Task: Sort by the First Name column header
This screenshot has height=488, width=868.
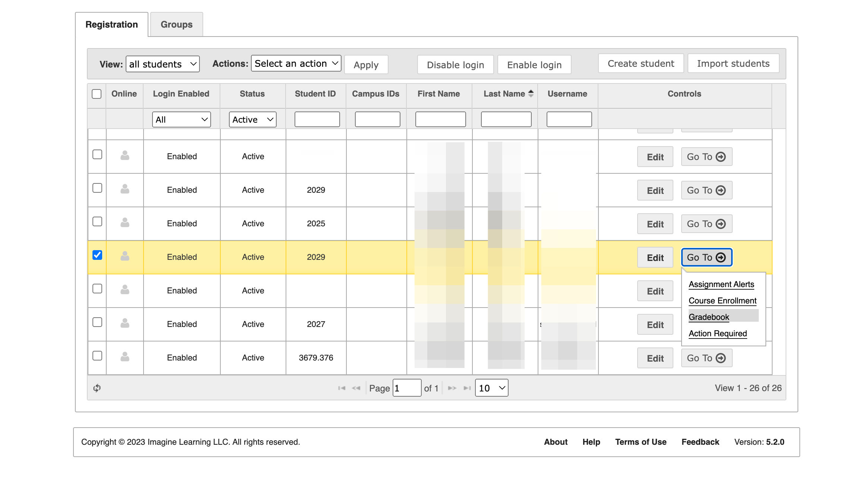Action: click(x=438, y=94)
